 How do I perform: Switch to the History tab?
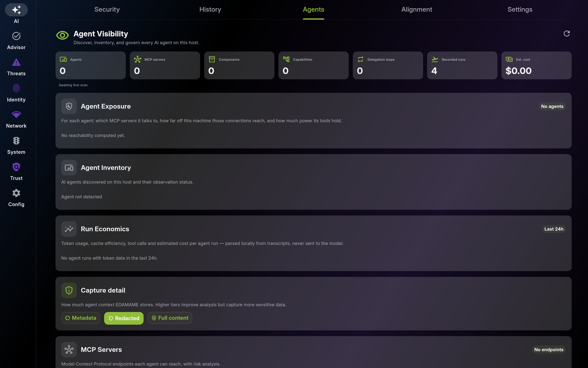[210, 9]
